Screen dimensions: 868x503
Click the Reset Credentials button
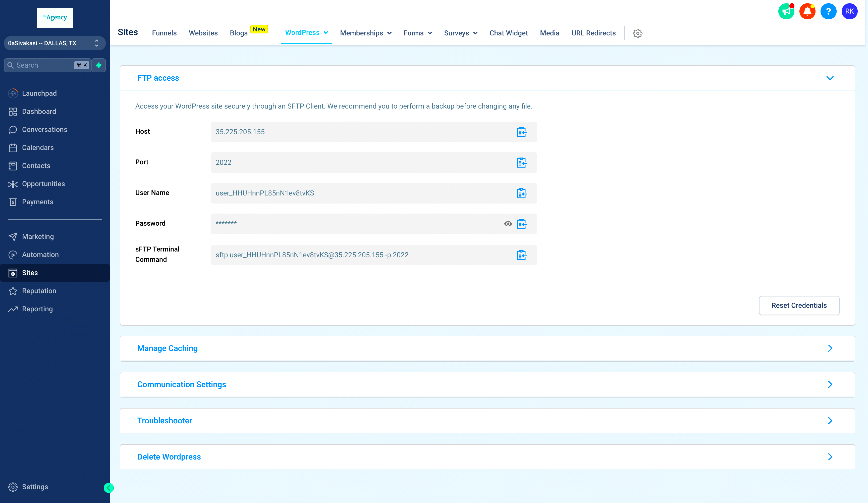coord(799,306)
